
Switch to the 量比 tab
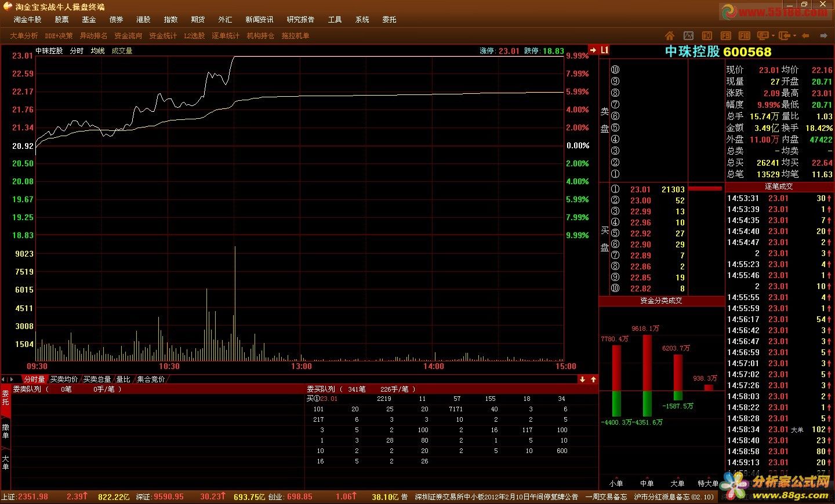click(124, 379)
